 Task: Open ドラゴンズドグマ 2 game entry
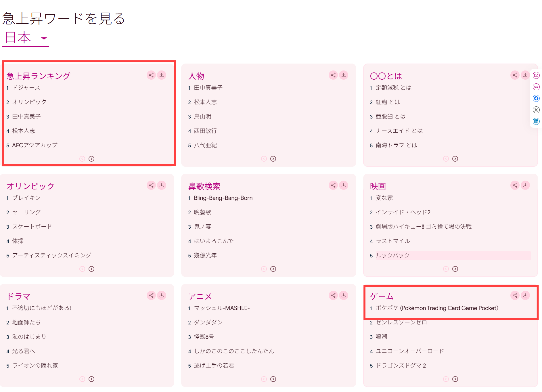(401, 366)
